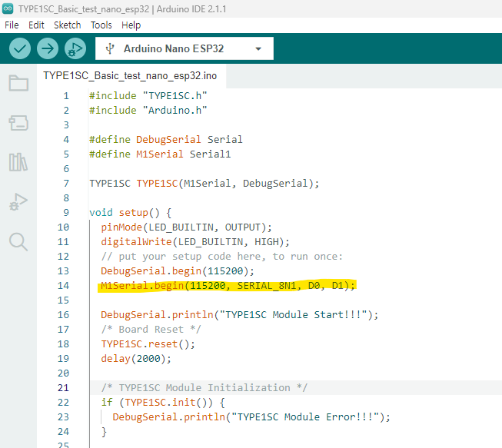Click the USB icon in board selector
The width and height of the screenshot is (502, 448).
coord(110,48)
